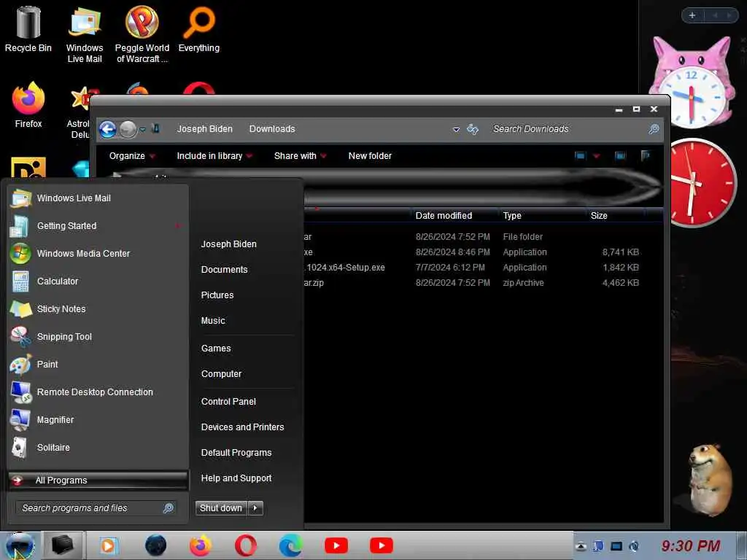Screen dimensions: 747x560
Task: Click the 9:30 PM taskbar clock
Action: tap(691, 545)
